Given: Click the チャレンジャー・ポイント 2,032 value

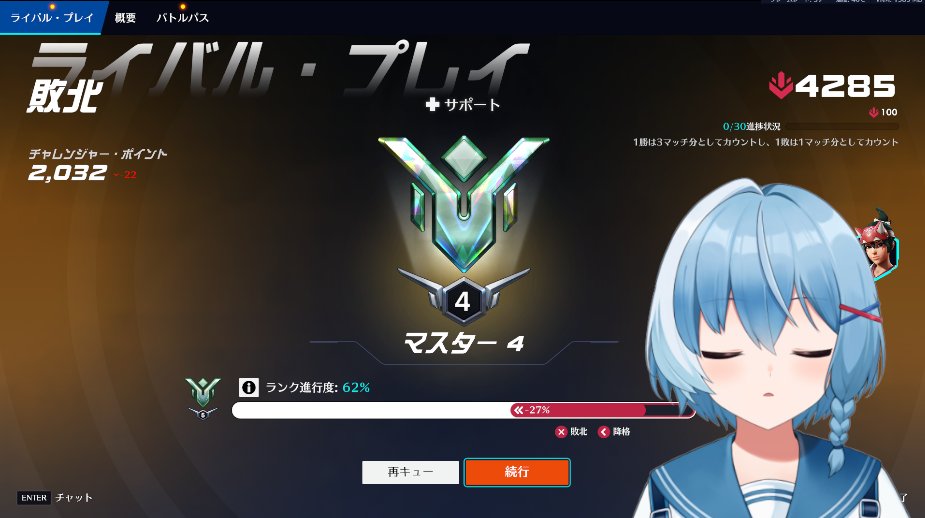Looking at the screenshot, I should (x=67, y=173).
